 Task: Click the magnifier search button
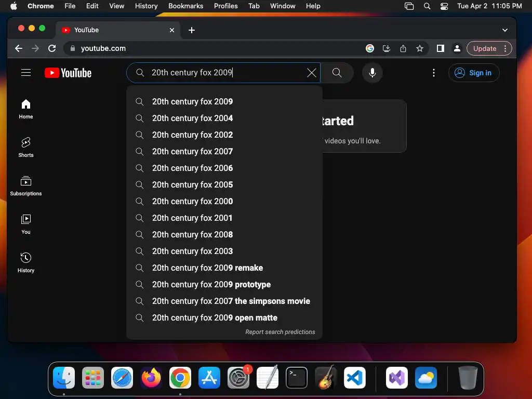pos(337,73)
